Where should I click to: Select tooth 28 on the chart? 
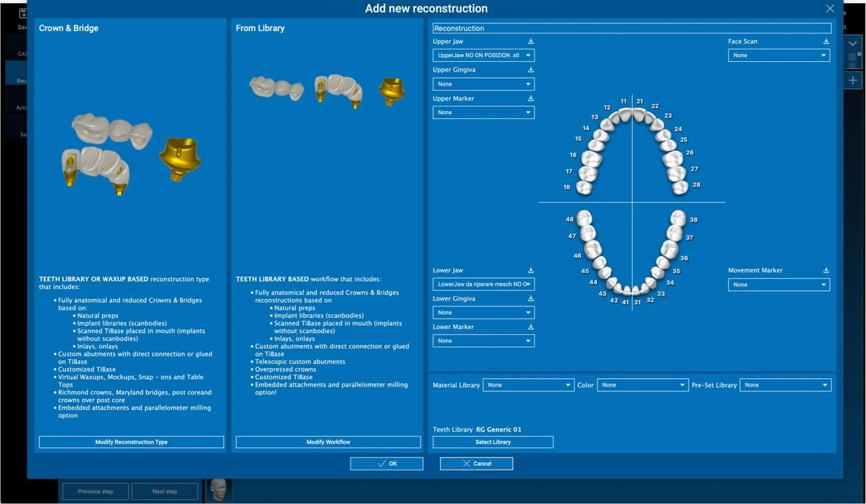click(x=680, y=187)
